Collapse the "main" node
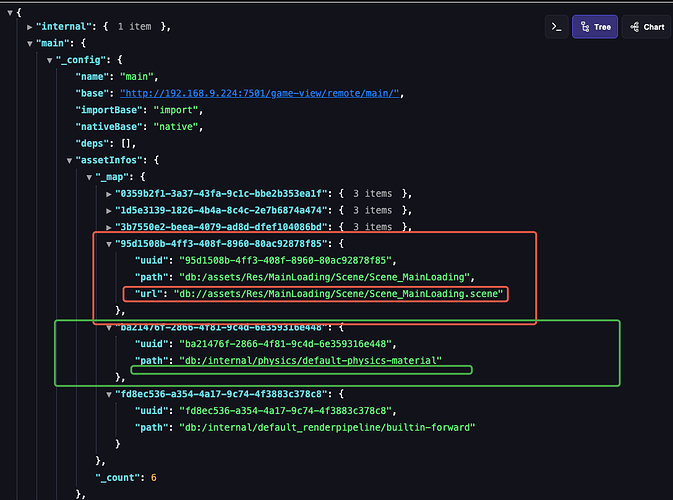The height and width of the screenshot is (500, 673). tap(30, 43)
